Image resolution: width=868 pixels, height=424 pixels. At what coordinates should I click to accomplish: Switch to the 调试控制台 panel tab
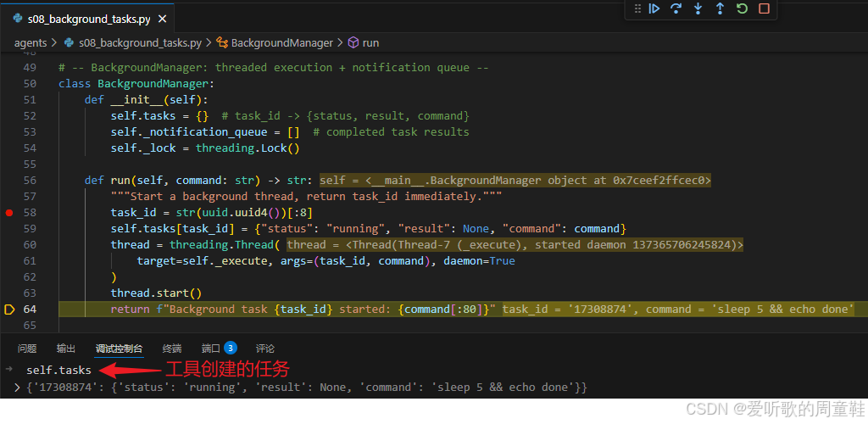tap(119, 349)
